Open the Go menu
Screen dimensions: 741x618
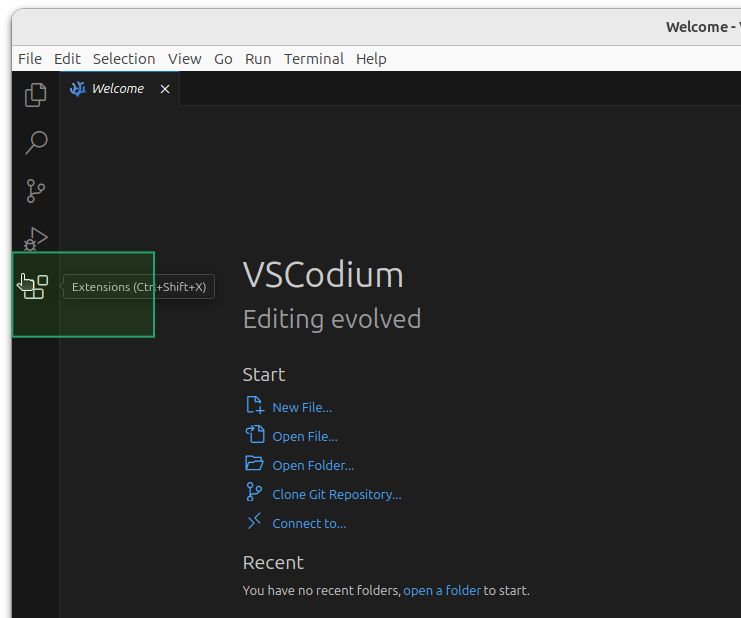pos(223,59)
